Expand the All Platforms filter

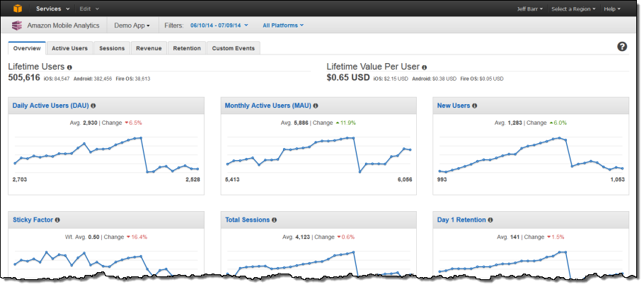(283, 26)
